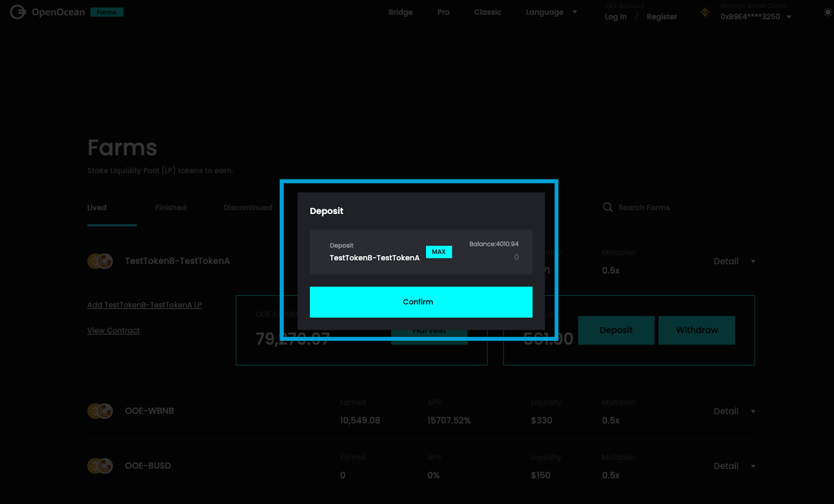Click the OOE-BUSD token pair icon

coord(100,466)
